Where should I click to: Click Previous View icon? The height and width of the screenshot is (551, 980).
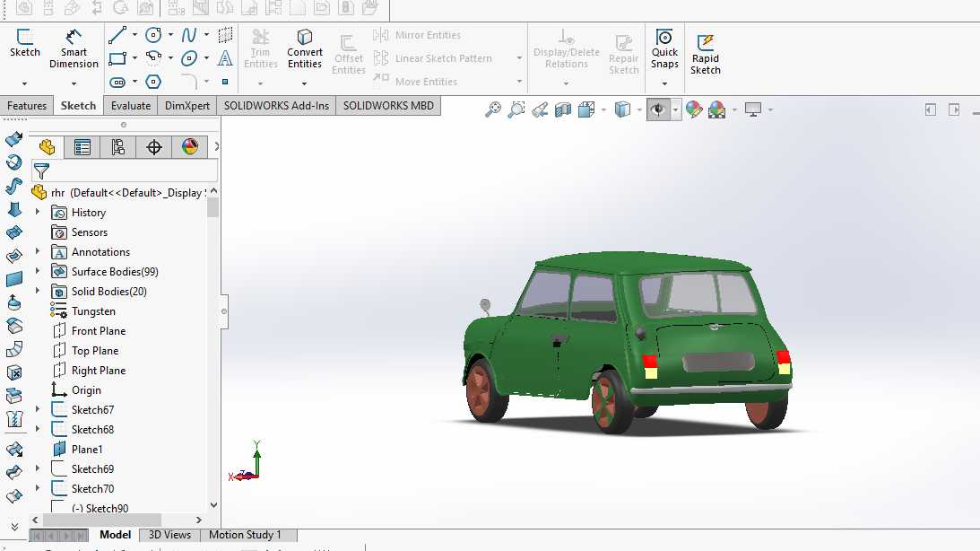click(x=540, y=110)
